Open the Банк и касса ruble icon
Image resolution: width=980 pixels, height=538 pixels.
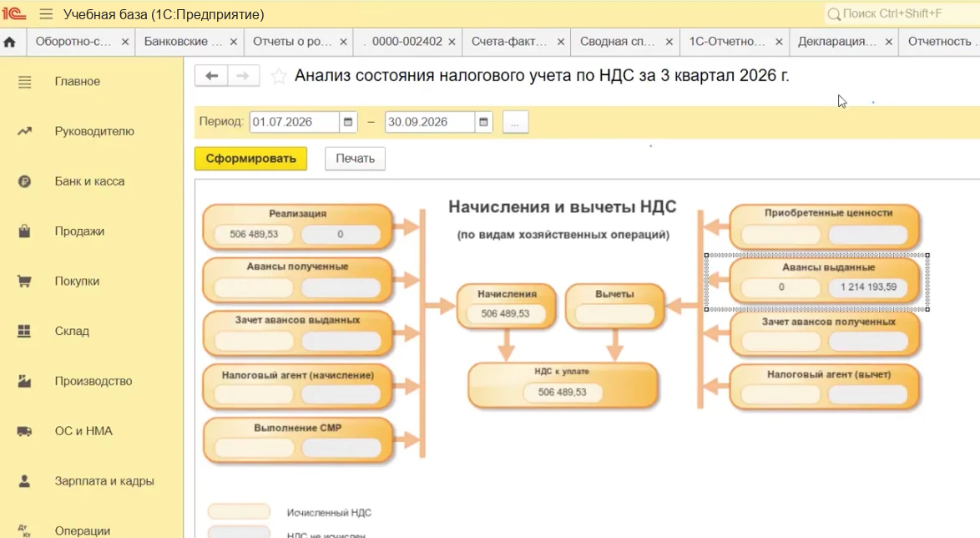click(x=24, y=181)
